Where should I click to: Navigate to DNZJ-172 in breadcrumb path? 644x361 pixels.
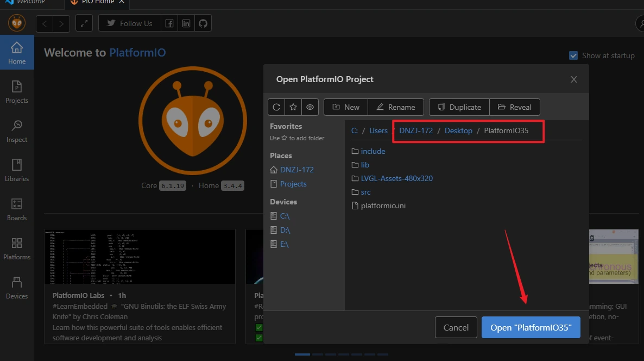click(416, 130)
